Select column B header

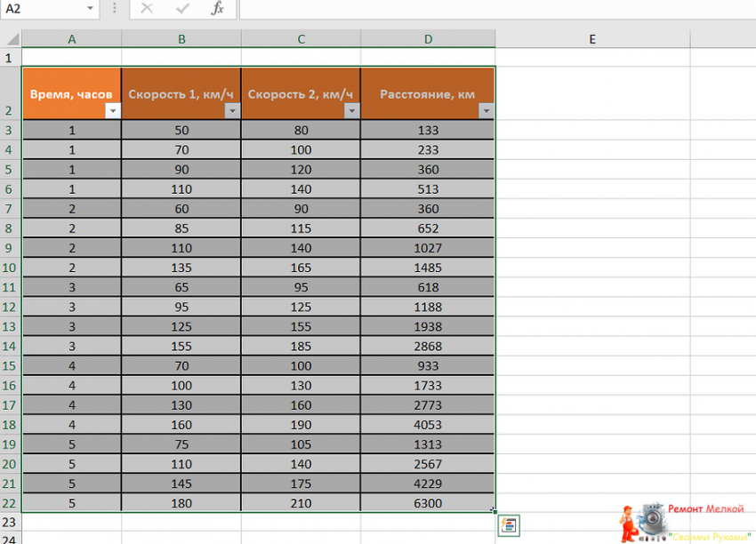tap(181, 39)
